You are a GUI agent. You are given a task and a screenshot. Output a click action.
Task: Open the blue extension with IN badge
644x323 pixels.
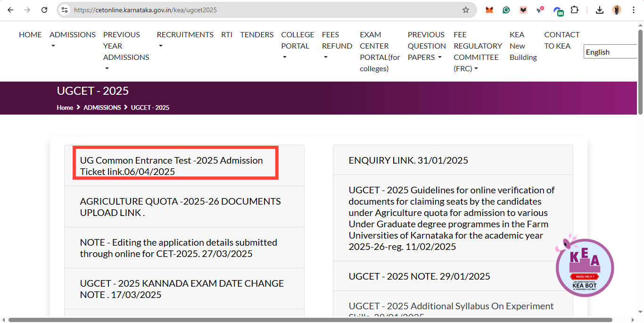click(558, 11)
